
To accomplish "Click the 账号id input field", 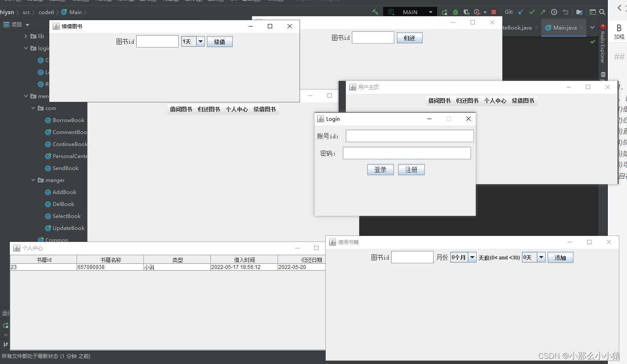I will click(x=410, y=136).
